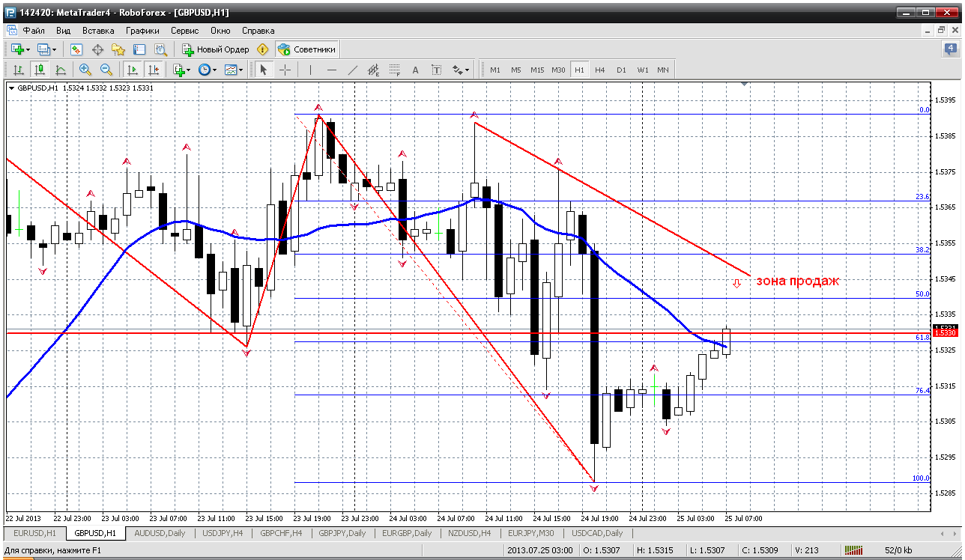
Task: Expand the Templates dropdown arrow
Action: [x=241, y=70]
